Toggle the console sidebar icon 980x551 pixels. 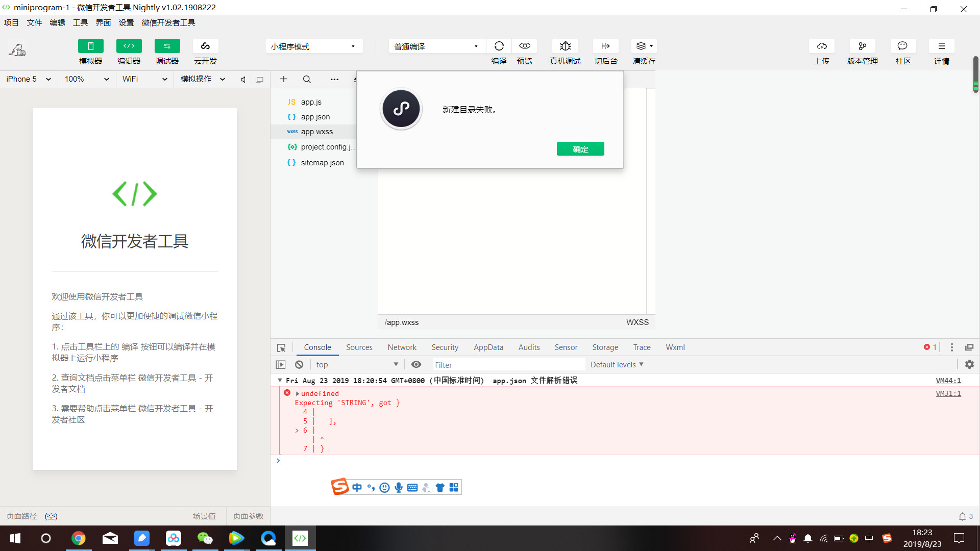[x=281, y=364]
